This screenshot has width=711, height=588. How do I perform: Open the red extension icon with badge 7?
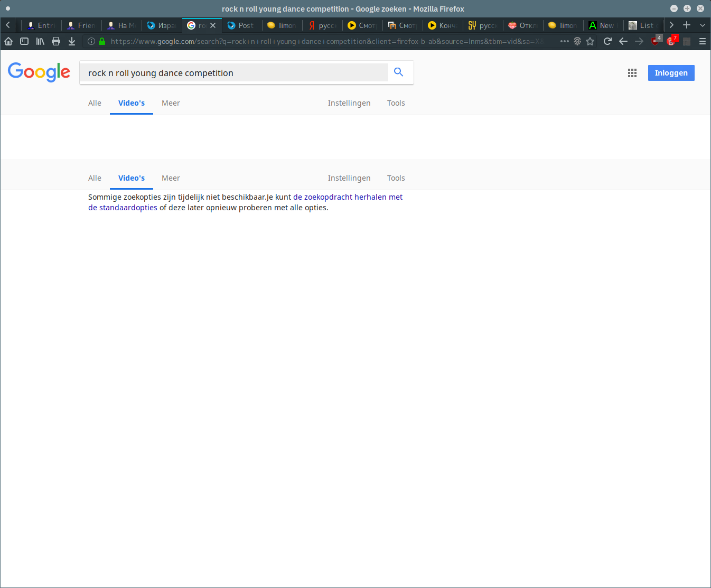(x=672, y=41)
